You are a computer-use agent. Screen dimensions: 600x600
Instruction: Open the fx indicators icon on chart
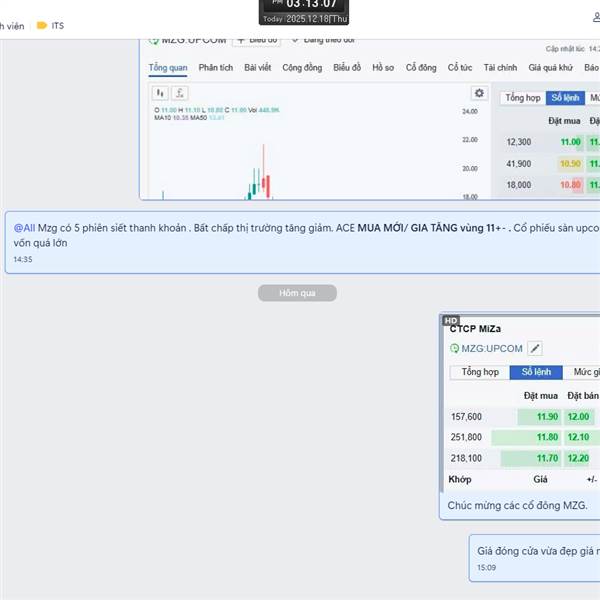point(179,93)
